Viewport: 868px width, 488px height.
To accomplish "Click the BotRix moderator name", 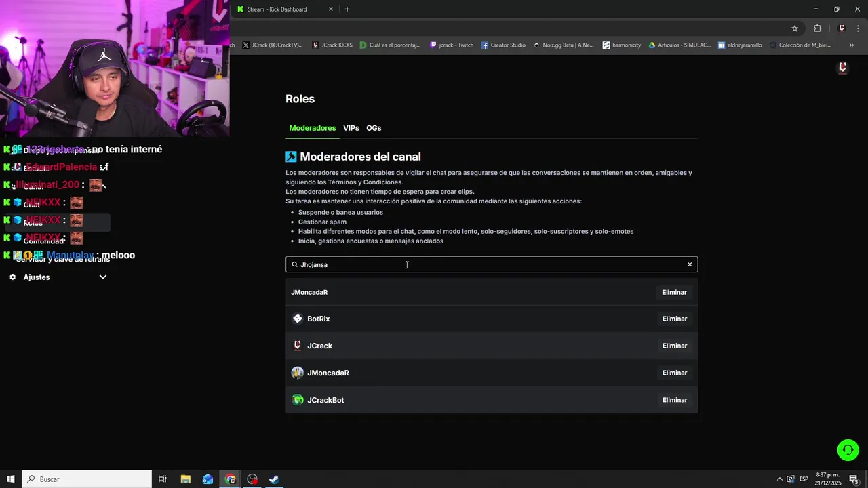I will tap(319, 319).
